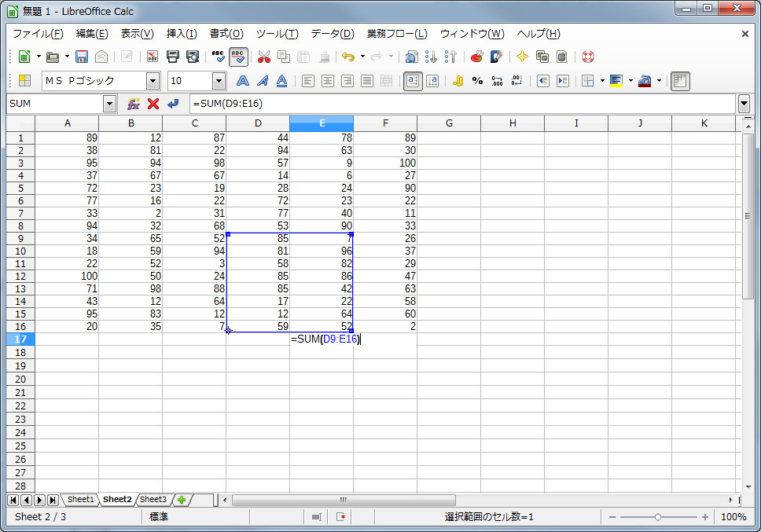761x532 pixels.
Task: Delete a decimal place
Action: [x=517, y=81]
